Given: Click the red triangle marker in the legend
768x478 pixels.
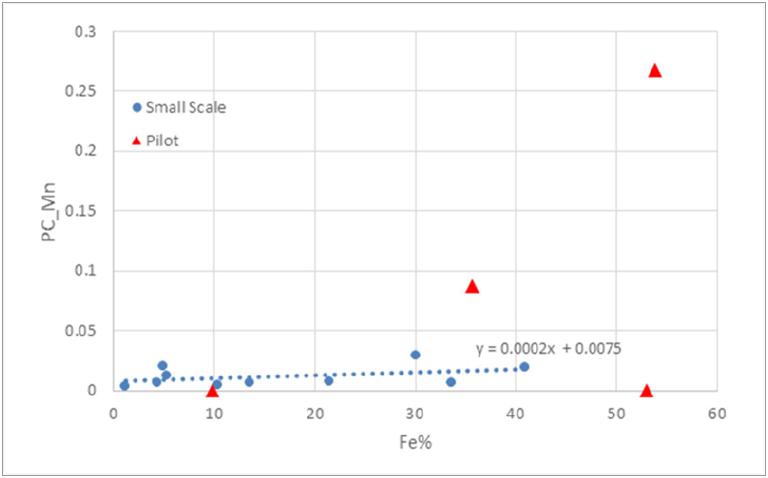Looking at the screenshot, I should [138, 141].
